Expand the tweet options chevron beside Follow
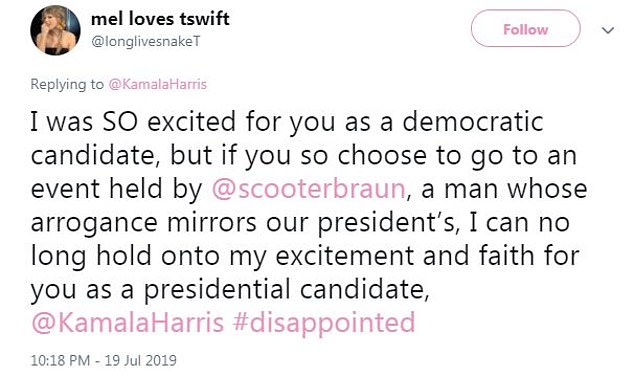The image size is (634, 376). pyautogui.click(x=608, y=30)
